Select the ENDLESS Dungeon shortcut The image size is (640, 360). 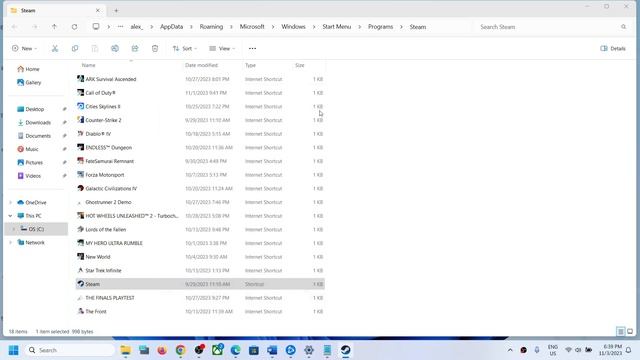tap(200, 147)
